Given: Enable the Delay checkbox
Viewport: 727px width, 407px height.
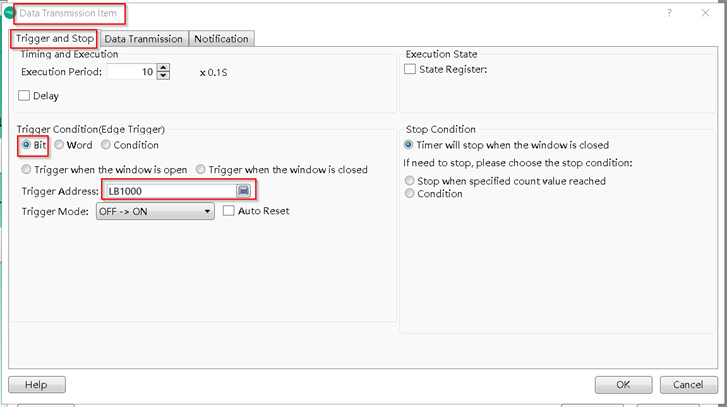Looking at the screenshot, I should (25, 96).
